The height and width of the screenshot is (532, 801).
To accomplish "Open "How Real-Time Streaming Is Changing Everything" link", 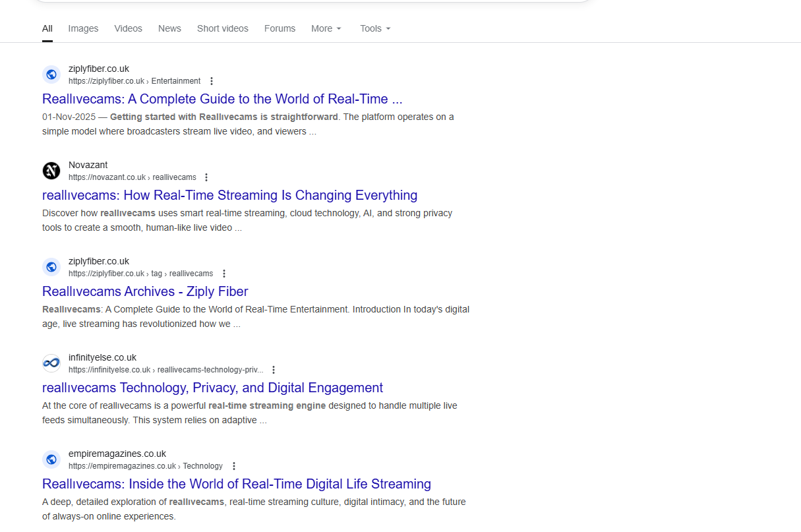I will coord(229,195).
